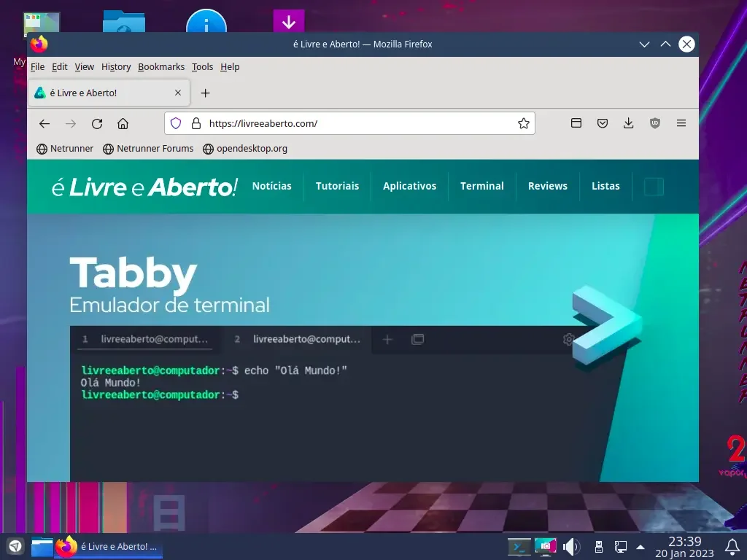Bookmark this page with the star

(524, 123)
